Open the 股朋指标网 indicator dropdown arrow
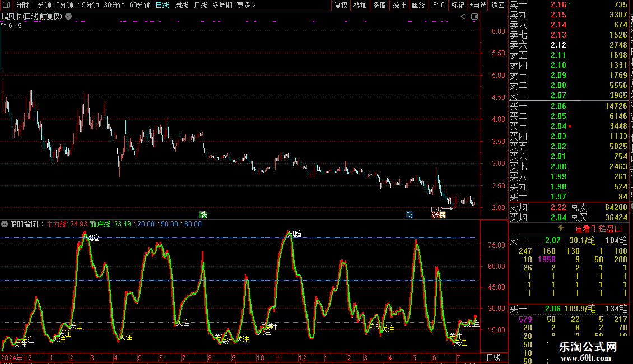The height and width of the screenshot is (364, 633). 4,224
